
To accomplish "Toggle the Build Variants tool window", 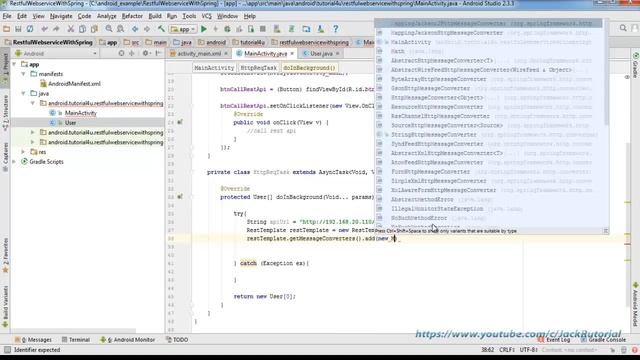I will 5,307.
